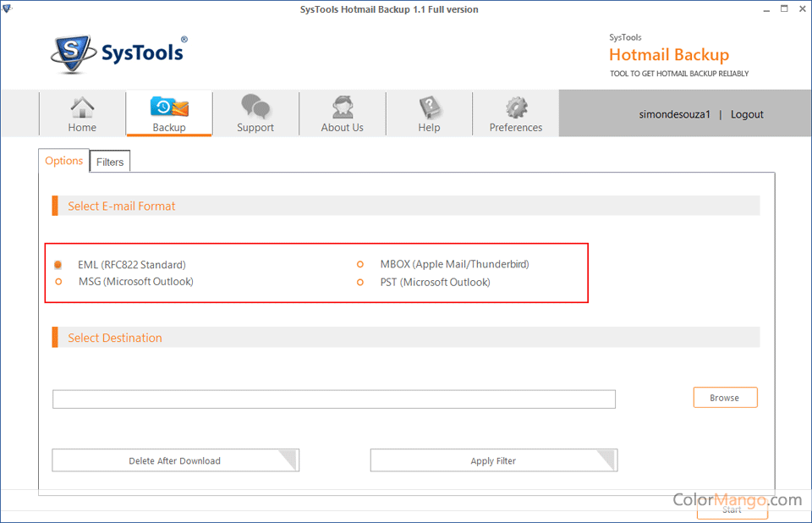Click the About Us icon
Image resolution: width=812 pixels, height=523 pixels.
pos(342,107)
